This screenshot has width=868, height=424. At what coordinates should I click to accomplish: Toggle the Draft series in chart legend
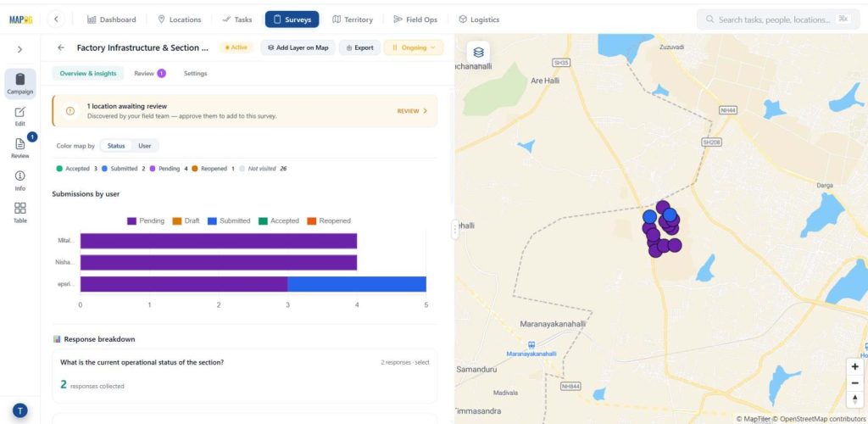click(x=186, y=220)
